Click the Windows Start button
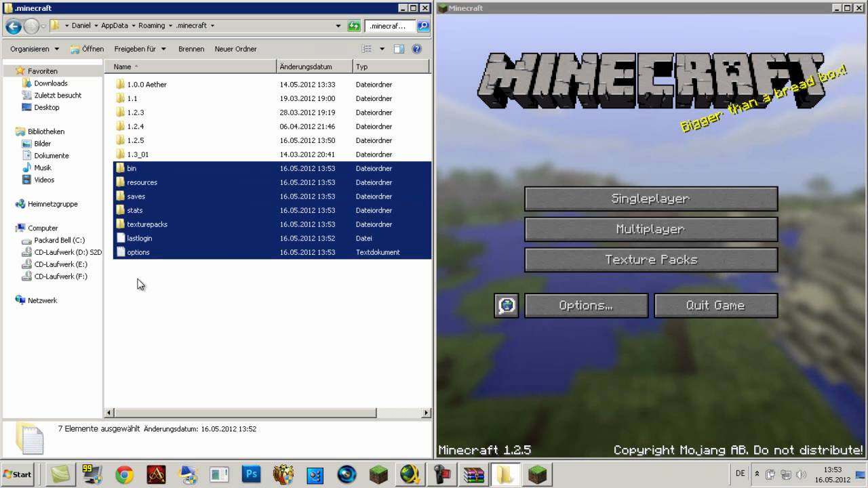Screen dimensions: 868x488 (x=18, y=474)
